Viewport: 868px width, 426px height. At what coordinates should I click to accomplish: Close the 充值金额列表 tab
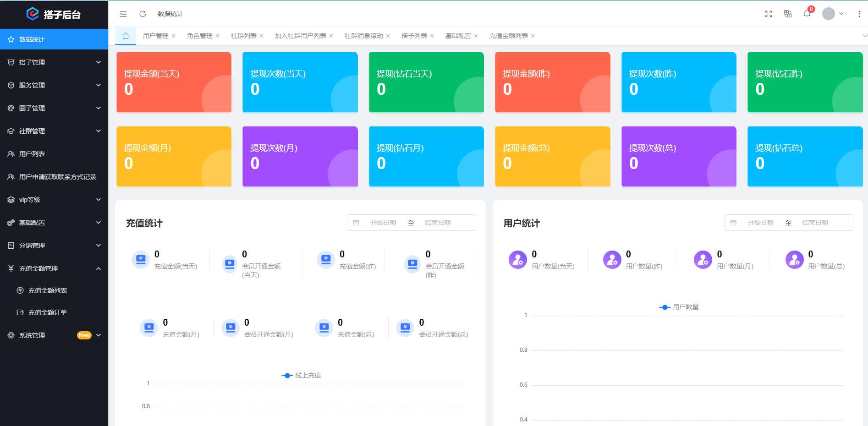click(533, 36)
